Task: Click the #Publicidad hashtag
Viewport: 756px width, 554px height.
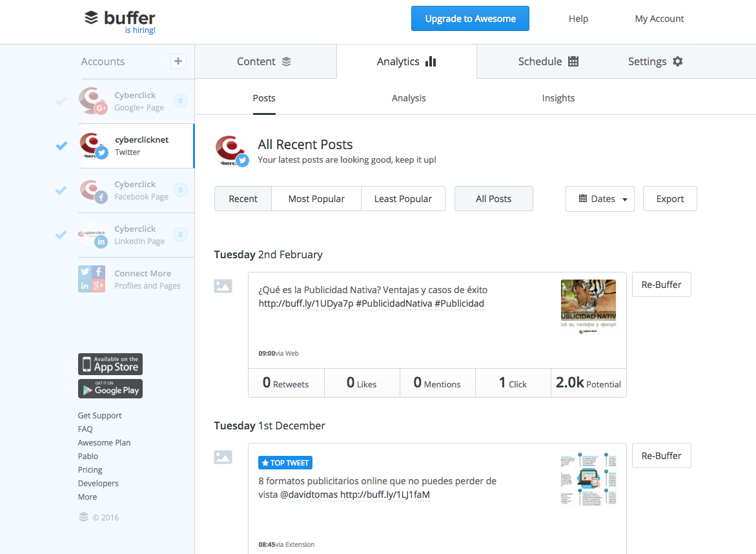Action: click(459, 303)
